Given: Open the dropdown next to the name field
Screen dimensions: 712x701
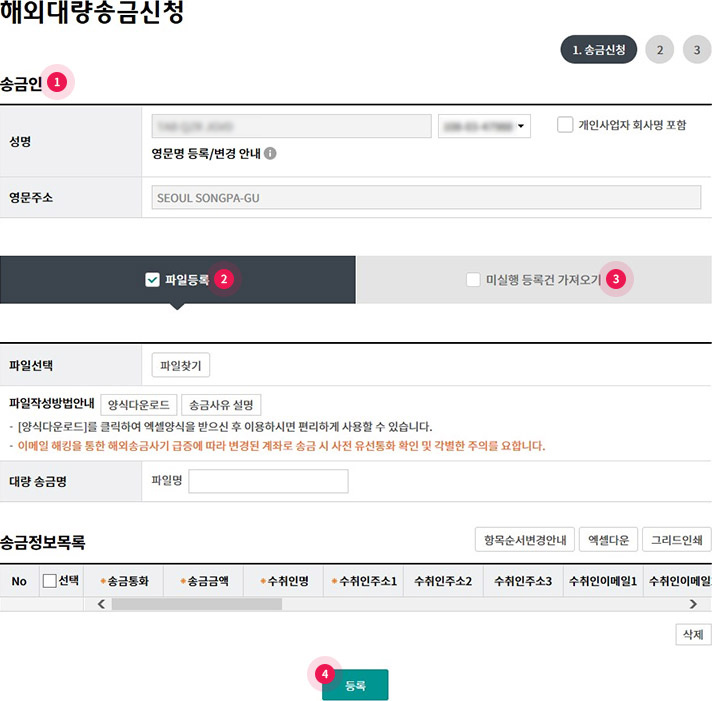Looking at the screenshot, I should point(484,126).
